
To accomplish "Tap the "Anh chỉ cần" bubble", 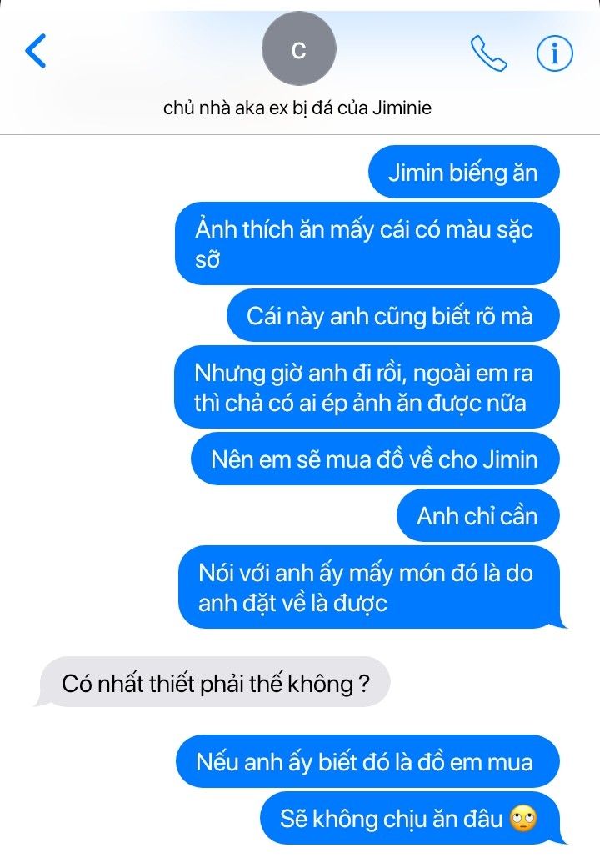I will (478, 515).
